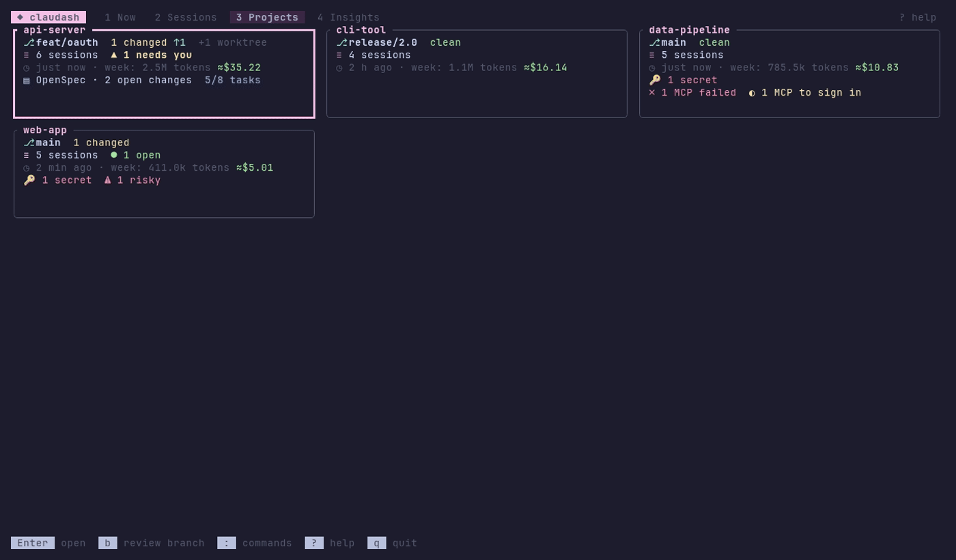The image size is (956, 560).
Task: Click the green dot beside 1 open
Action: 114,155
